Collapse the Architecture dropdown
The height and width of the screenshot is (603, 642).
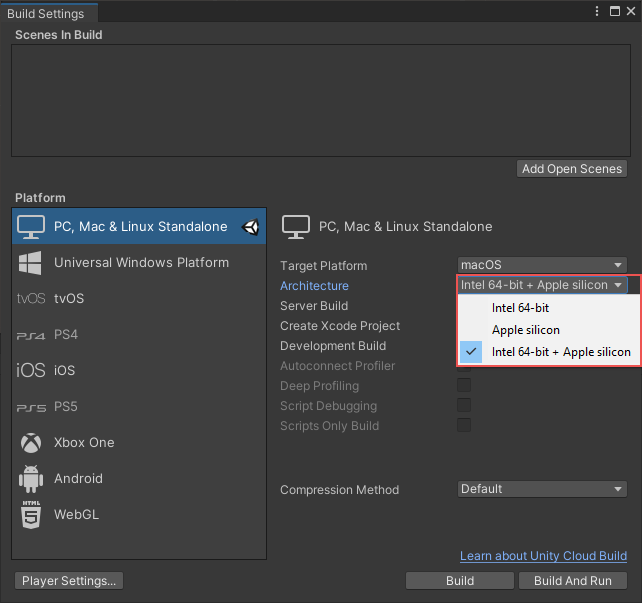pos(542,286)
